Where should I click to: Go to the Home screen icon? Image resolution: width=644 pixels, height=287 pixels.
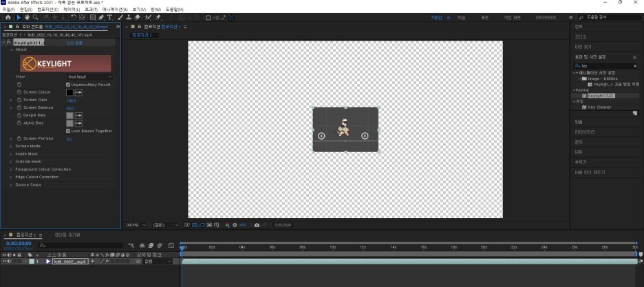point(8,18)
